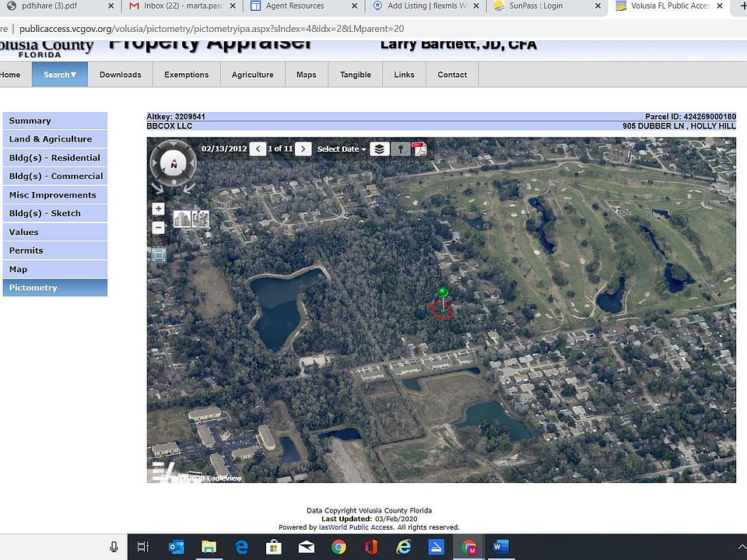
Task: Pan map east with compass right arrow
Action: 192,163
